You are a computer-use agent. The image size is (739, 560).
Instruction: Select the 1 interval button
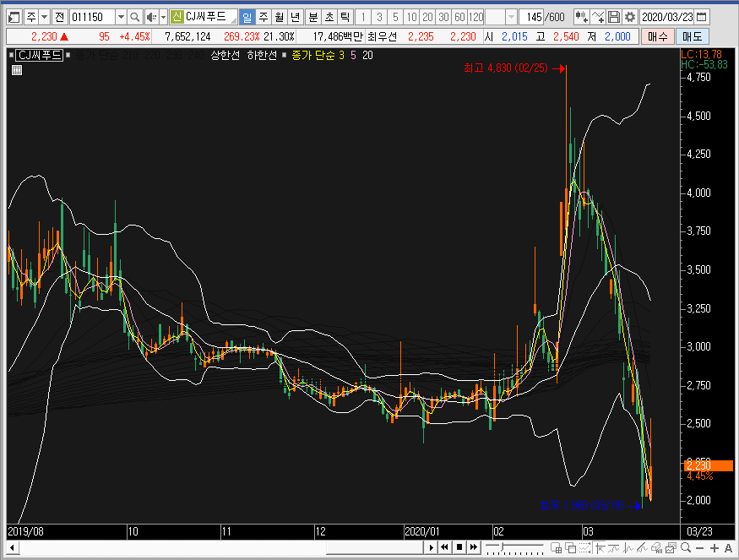click(363, 18)
